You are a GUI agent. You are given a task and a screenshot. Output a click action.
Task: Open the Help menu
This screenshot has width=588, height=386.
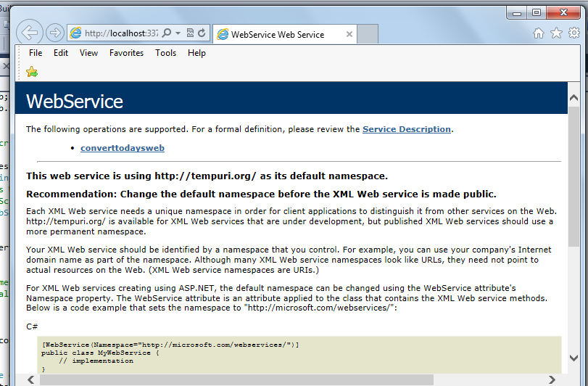[196, 53]
